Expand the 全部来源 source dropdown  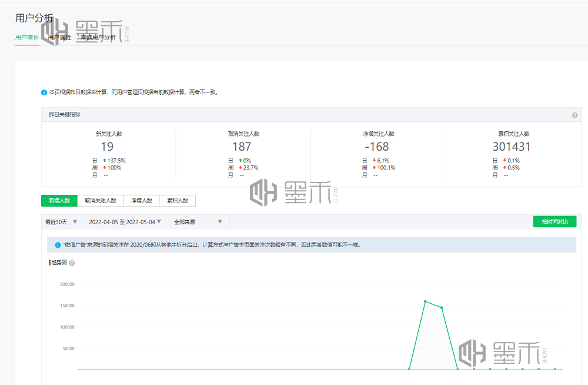pos(198,222)
